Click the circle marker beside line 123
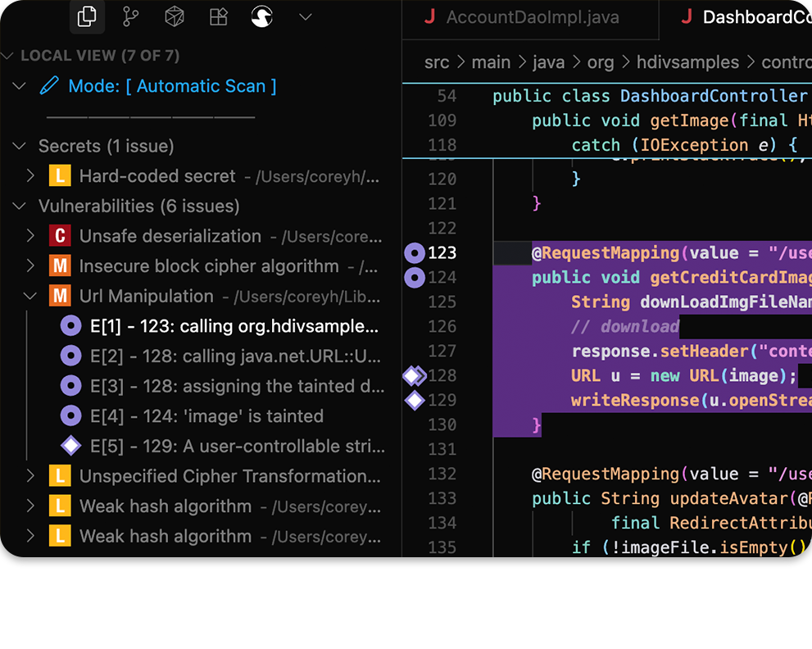The height and width of the screenshot is (649, 812). (x=415, y=252)
